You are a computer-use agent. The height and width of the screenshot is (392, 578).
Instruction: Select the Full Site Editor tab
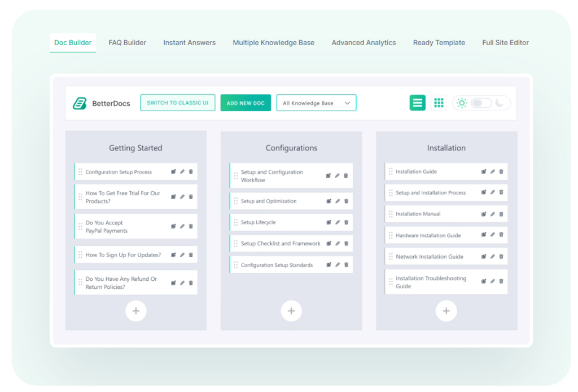tap(505, 42)
